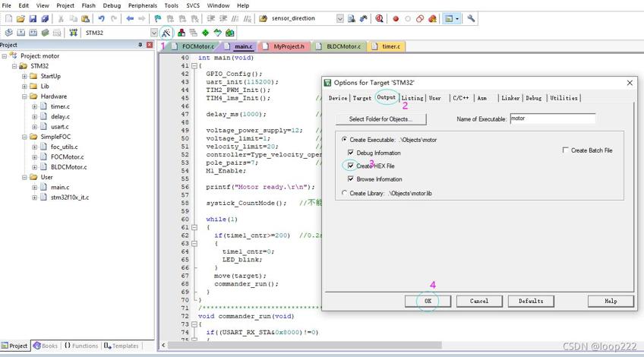Click the Name of Executable field

pyautogui.click(x=552, y=118)
